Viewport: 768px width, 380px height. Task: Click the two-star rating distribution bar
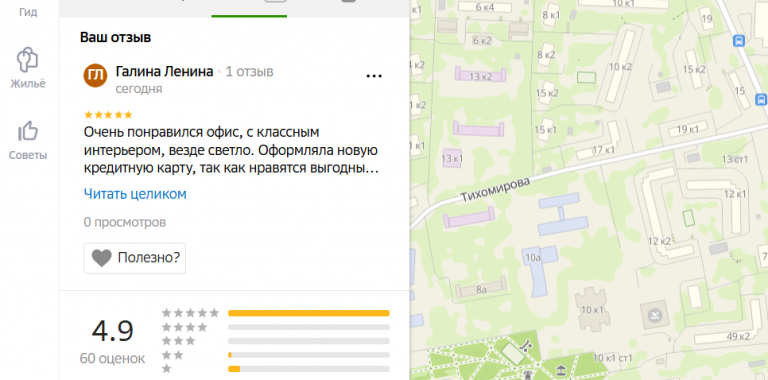pos(309,355)
